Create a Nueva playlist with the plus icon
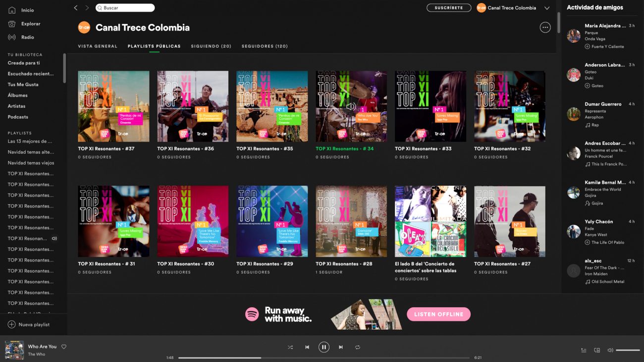The height and width of the screenshot is (362, 644). pyautogui.click(x=11, y=324)
